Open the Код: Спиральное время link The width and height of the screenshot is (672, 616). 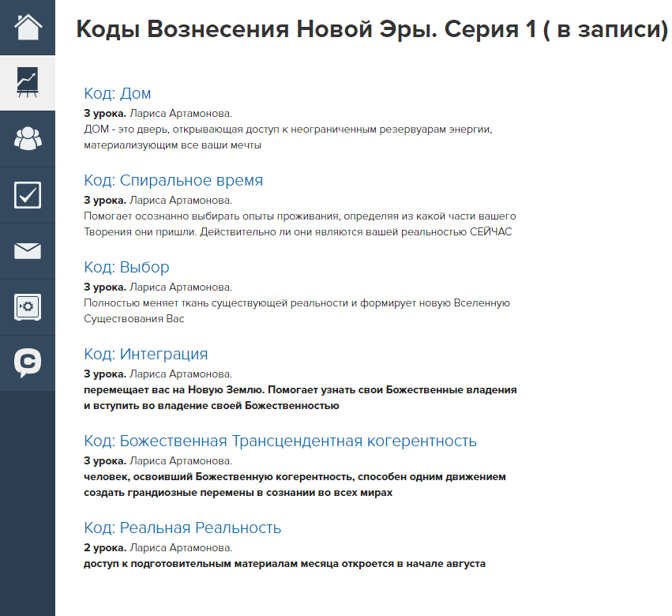pyautogui.click(x=173, y=180)
